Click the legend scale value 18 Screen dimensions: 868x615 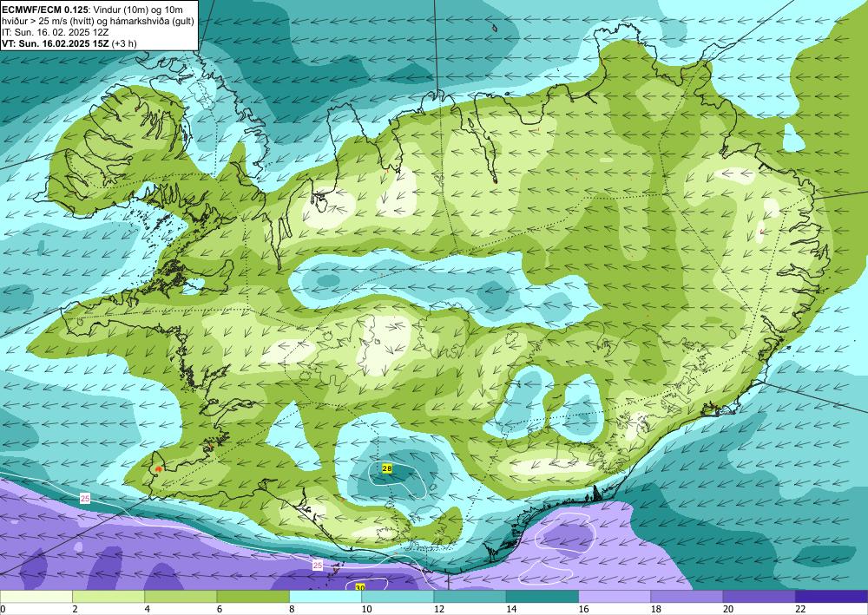(656, 609)
